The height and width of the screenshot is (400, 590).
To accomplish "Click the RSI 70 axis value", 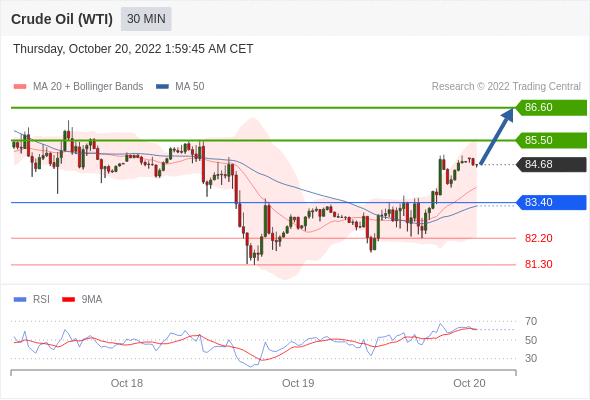I will 531,321.
